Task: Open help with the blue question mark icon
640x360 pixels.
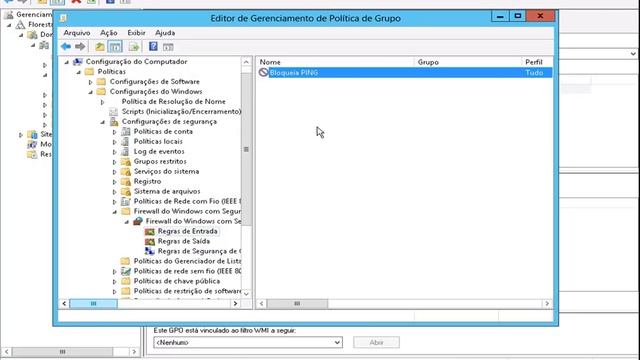Action: point(153,46)
